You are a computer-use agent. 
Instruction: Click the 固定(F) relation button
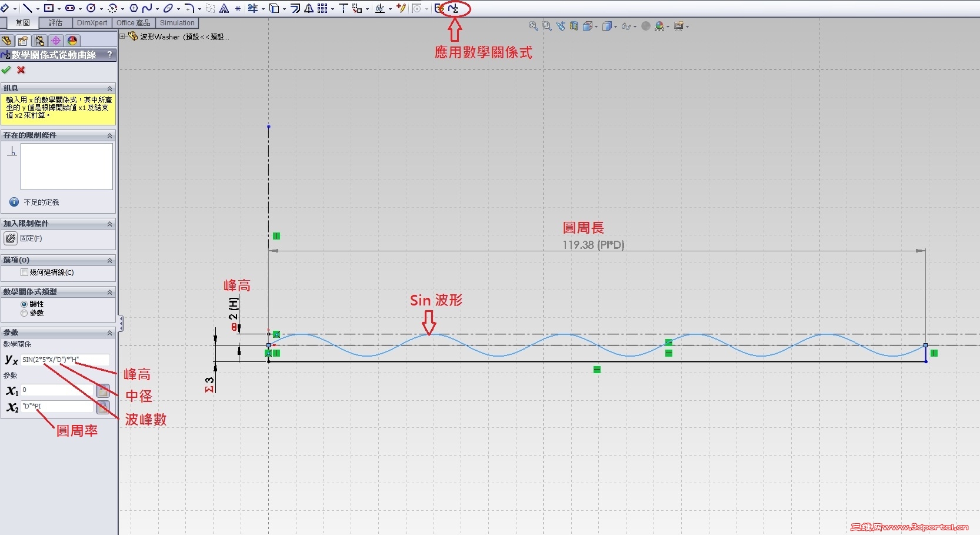coord(11,238)
